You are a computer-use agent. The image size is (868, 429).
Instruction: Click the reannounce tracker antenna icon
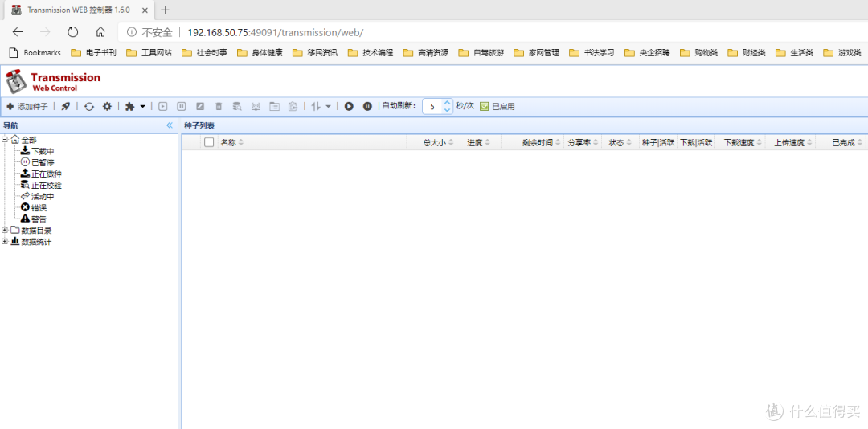[x=256, y=106]
